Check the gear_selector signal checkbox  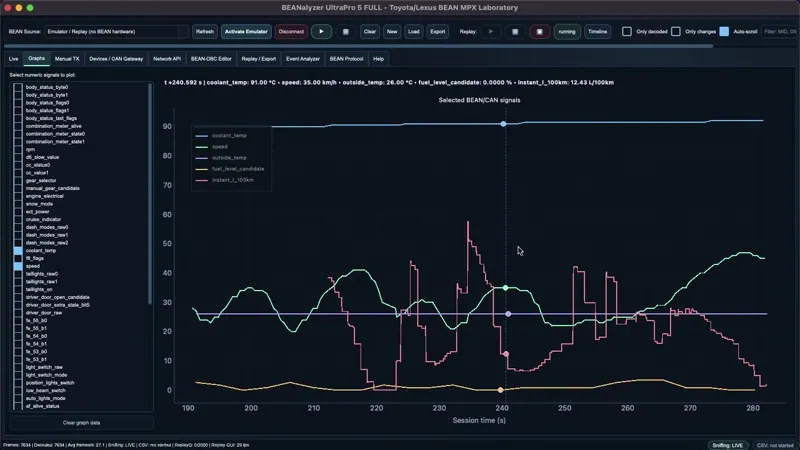[18, 181]
